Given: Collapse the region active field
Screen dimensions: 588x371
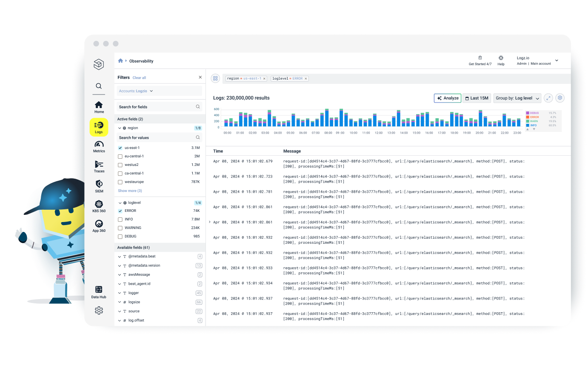Looking at the screenshot, I should point(120,128).
